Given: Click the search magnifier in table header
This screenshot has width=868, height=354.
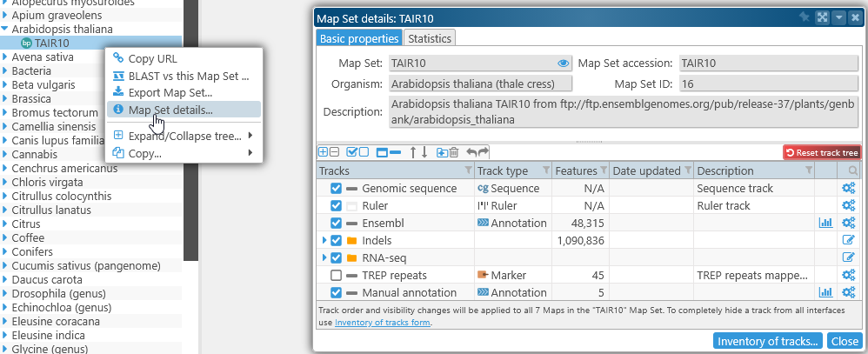Looking at the screenshot, I should point(853,170).
